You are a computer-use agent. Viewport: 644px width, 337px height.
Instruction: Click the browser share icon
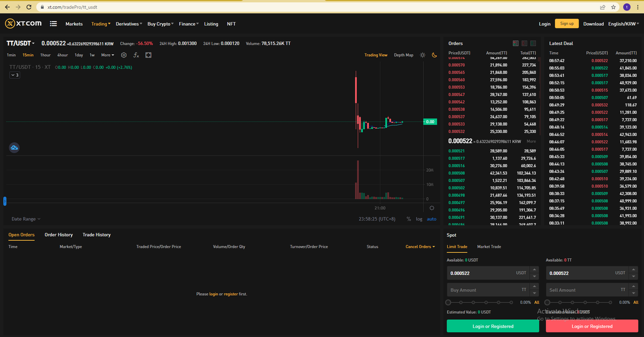tap(603, 7)
